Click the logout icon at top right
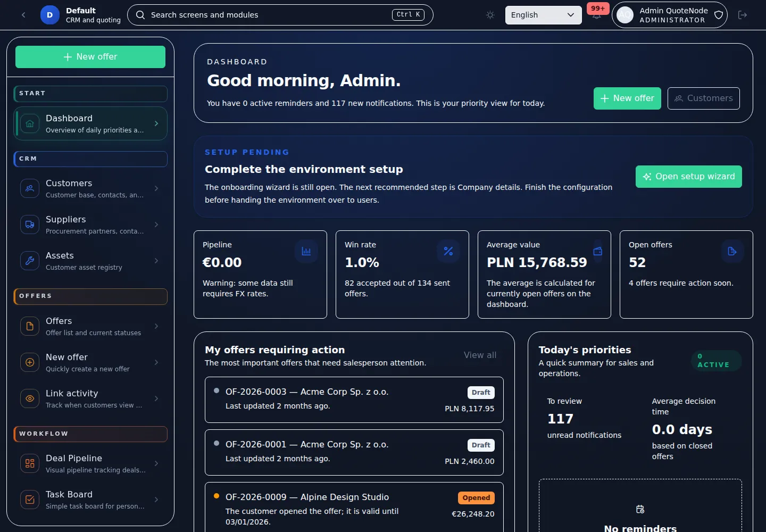The height and width of the screenshot is (532, 766). click(743, 15)
